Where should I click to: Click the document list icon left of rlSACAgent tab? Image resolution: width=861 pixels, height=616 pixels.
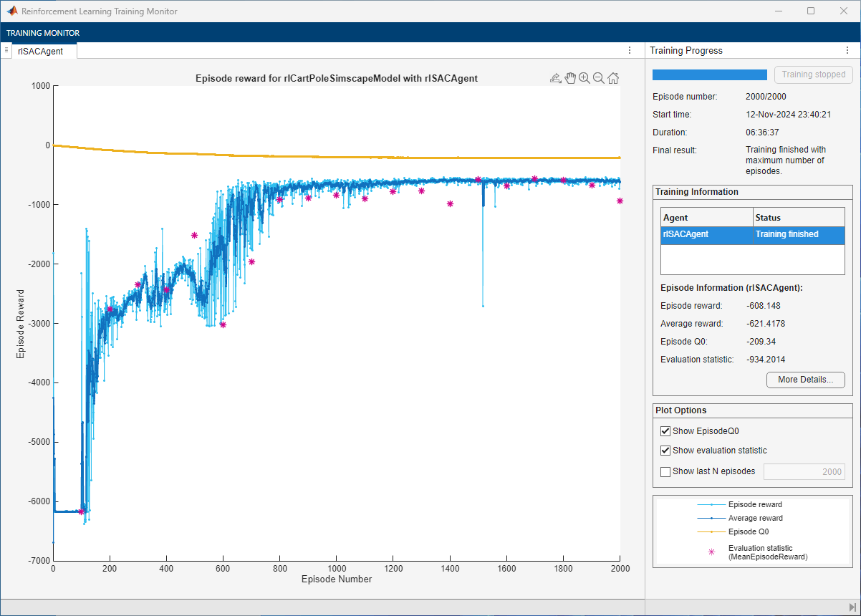(x=6, y=50)
